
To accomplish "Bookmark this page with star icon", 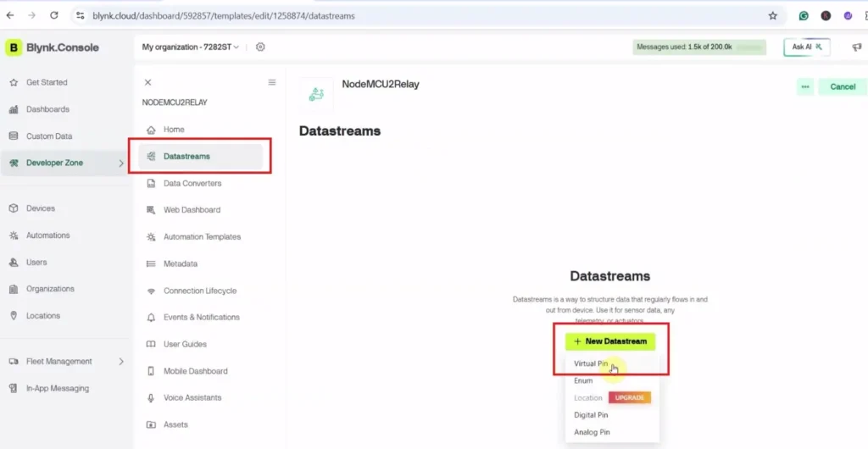I will 773,16.
